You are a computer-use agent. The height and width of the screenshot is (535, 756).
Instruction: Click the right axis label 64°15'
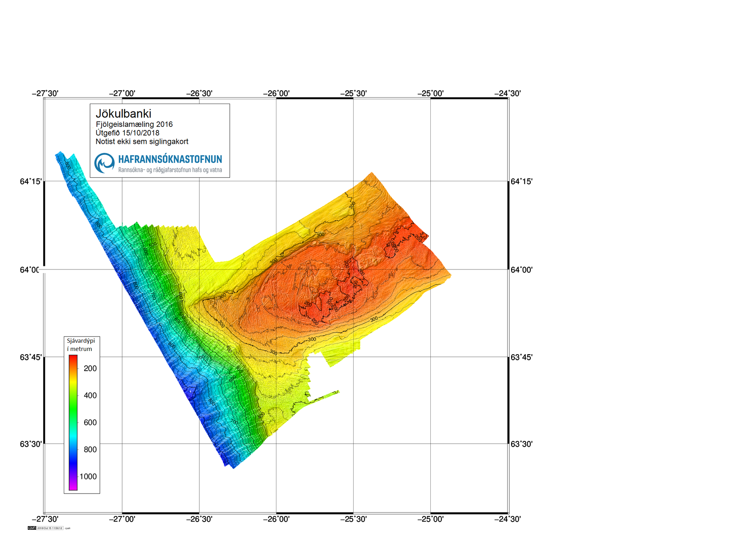coord(521,182)
